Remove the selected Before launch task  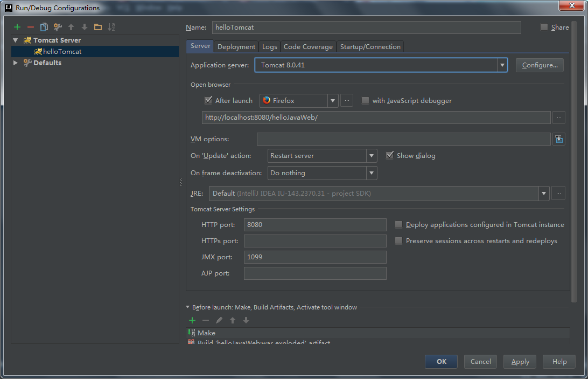(x=206, y=320)
